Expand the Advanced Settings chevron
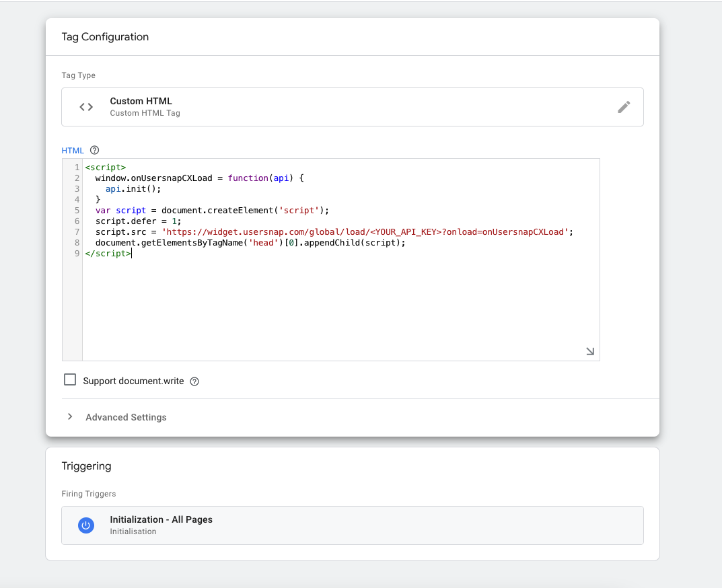This screenshot has width=722, height=588. coord(70,416)
